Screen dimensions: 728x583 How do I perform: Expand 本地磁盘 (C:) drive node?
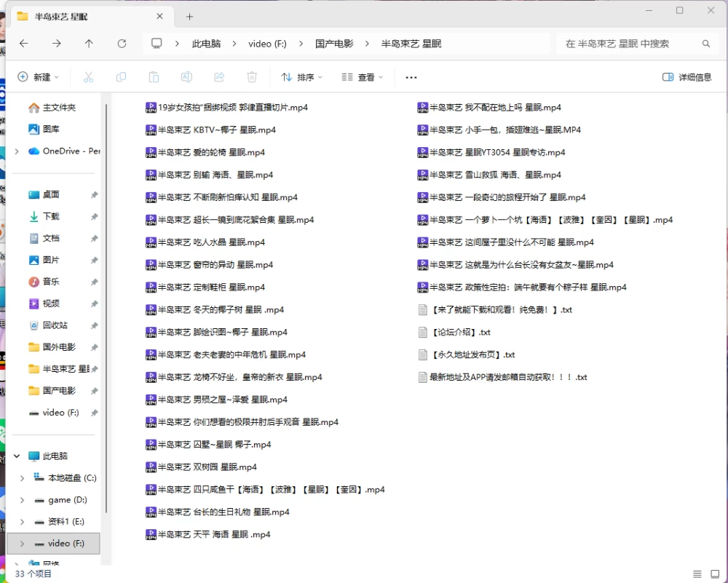point(22,478)
